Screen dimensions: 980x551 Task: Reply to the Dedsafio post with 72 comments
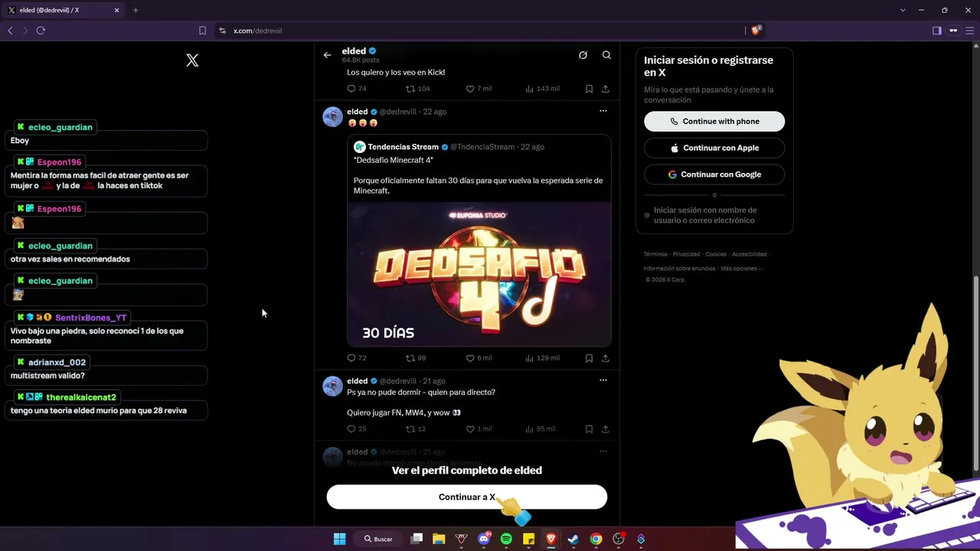(357, 358)
